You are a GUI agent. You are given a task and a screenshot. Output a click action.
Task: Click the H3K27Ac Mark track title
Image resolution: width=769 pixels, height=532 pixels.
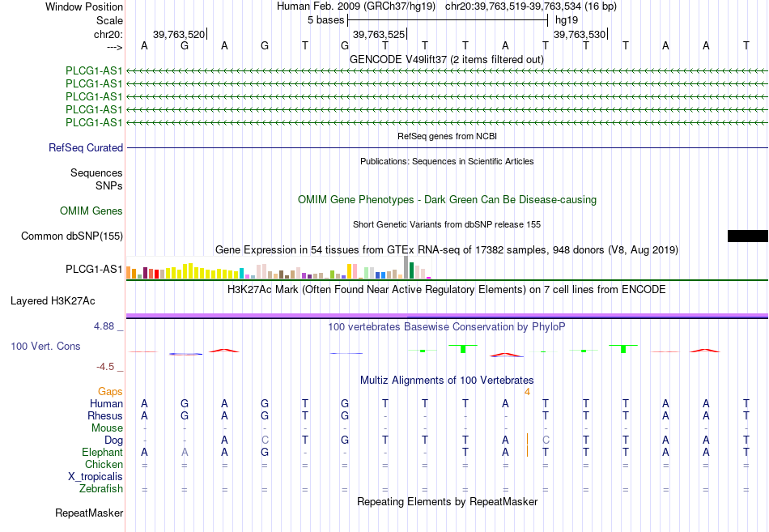click(447, 290)
